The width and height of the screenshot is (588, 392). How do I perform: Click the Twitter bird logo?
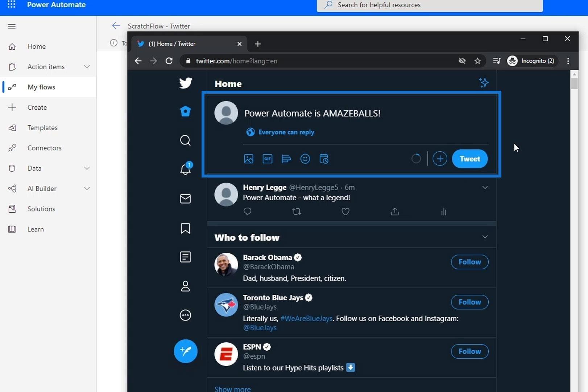(186, 83)
